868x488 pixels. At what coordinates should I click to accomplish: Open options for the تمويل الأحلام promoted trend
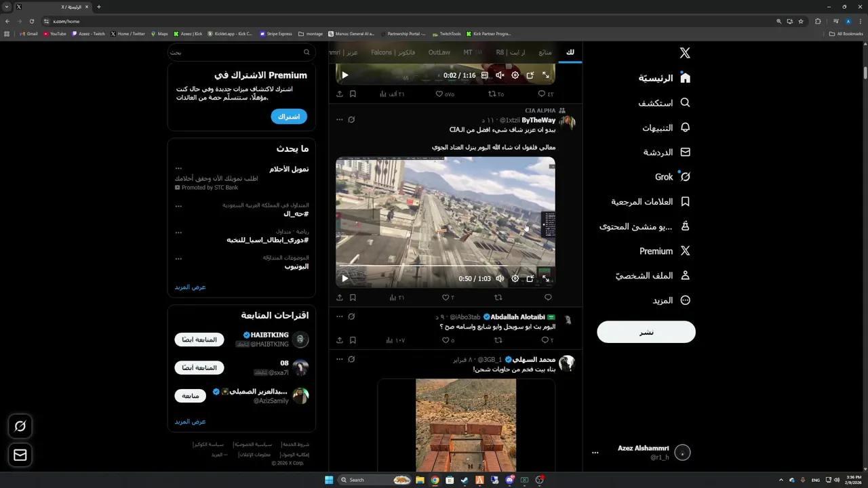[178, 168]
